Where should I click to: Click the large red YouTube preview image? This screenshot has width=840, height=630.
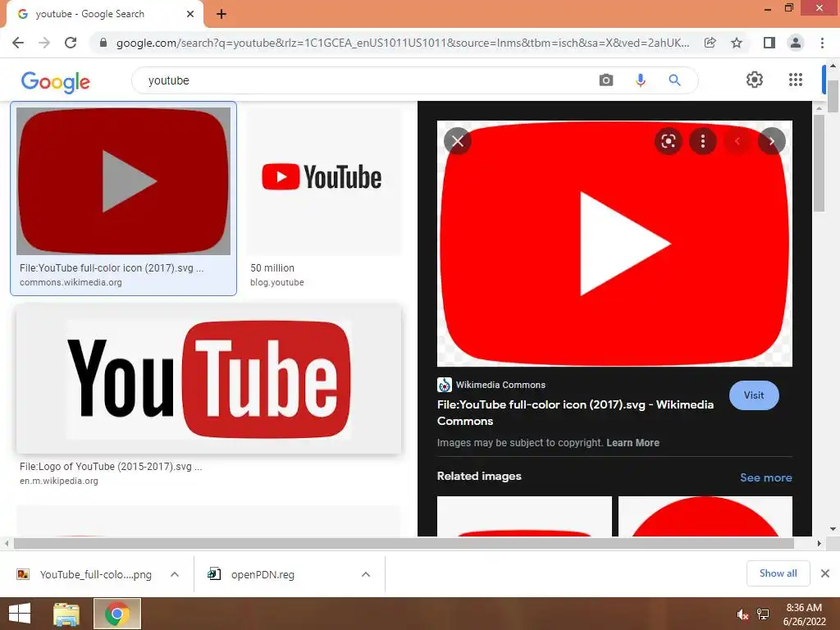click(614, 244)
